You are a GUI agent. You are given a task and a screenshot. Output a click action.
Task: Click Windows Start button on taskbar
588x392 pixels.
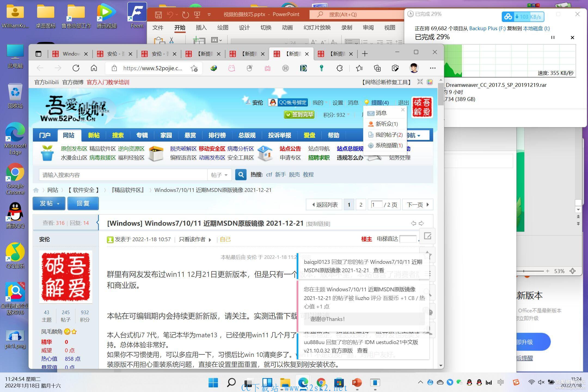[x=213, y=382]
